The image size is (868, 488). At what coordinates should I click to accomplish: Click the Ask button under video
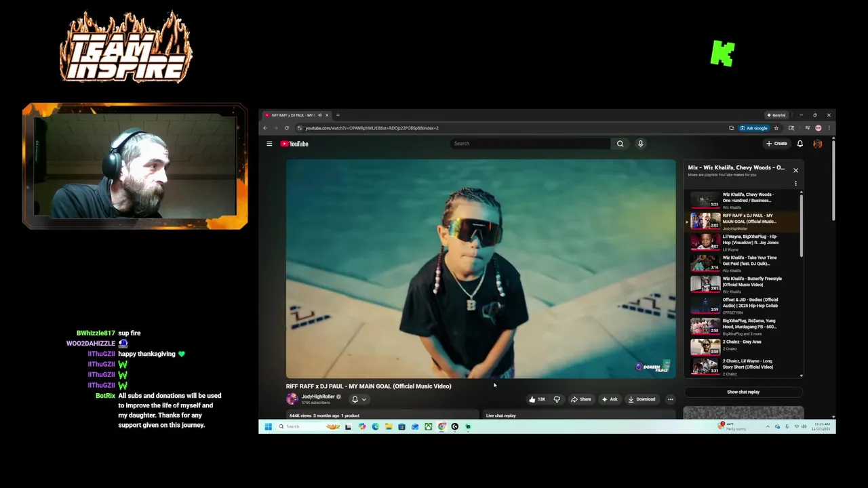coord(610,399)
